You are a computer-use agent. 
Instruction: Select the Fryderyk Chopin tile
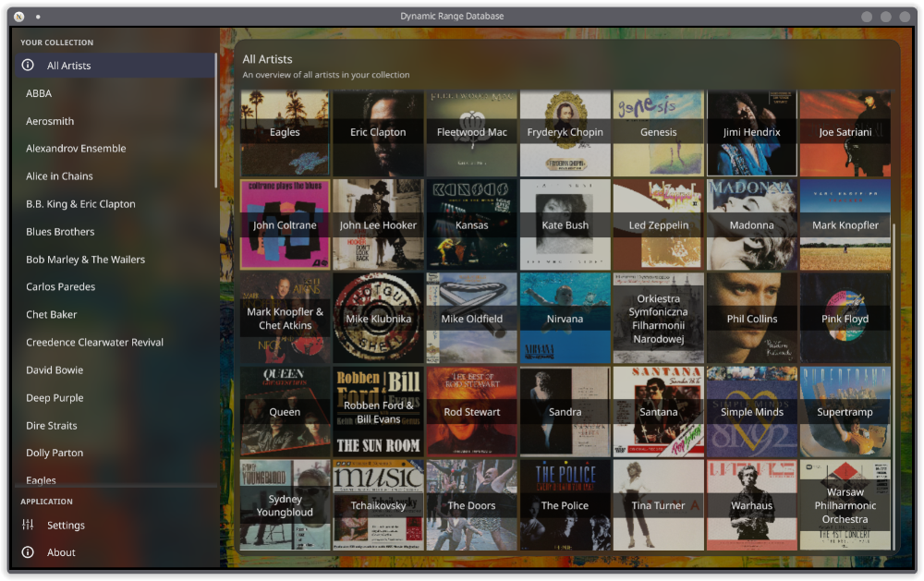coord(565,133)
